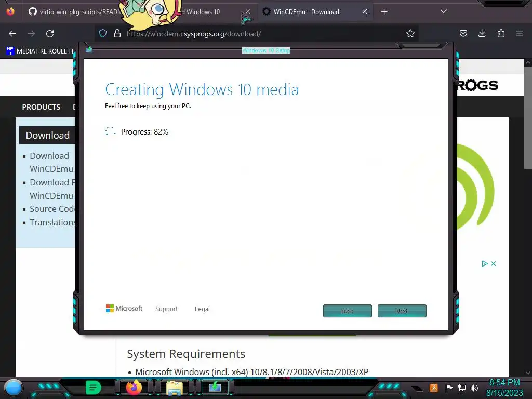Open the Translations sidebar link
This screenshot has height=399, width=532.
(x=52, y=222)
